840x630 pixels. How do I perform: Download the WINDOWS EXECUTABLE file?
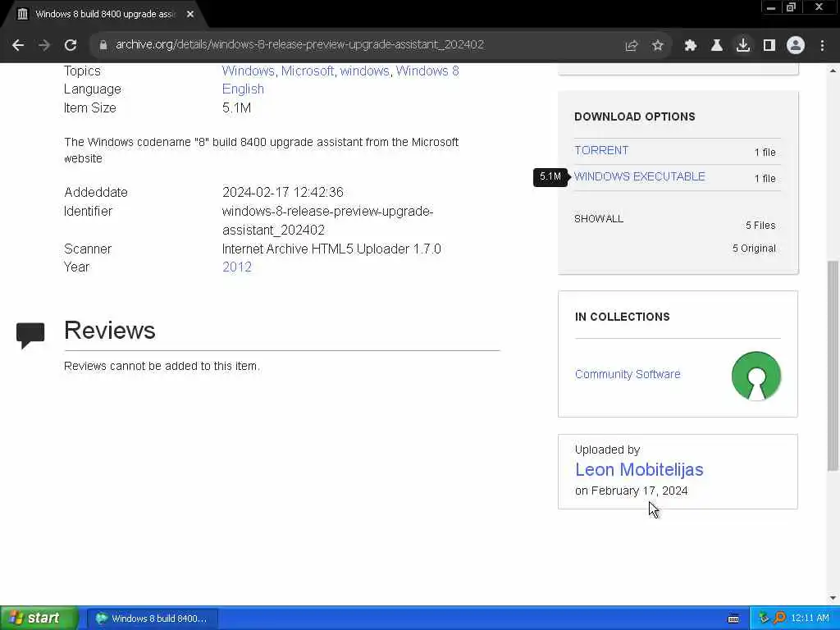pyautogui.click(x=640, y=176)
